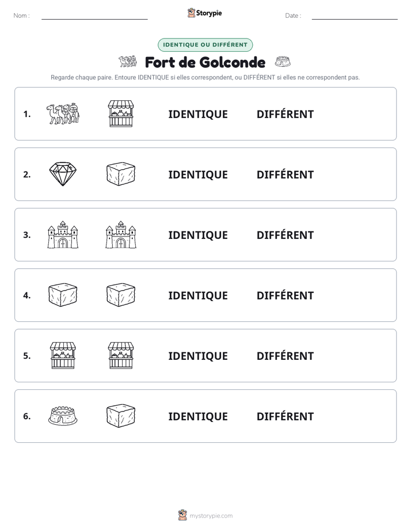This screenshot has width=411, height=532.
Task: Choose DIFFÉRENT for pair 6
Action: tap(285, 416)
